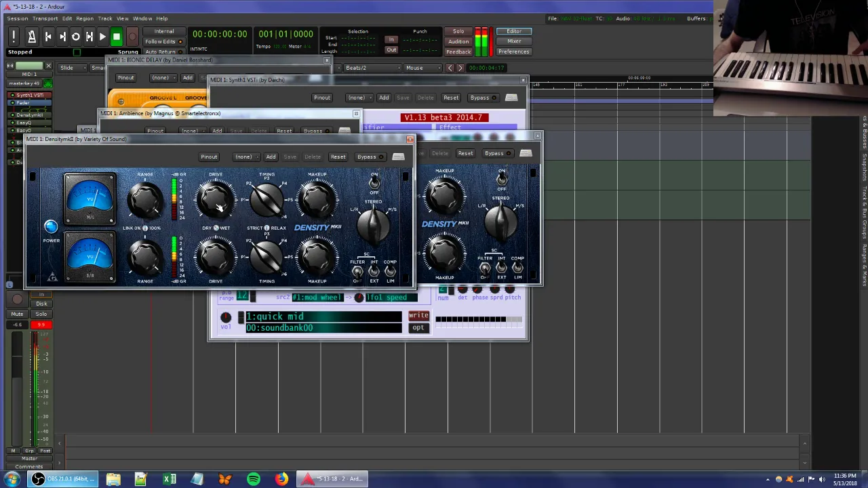This screenshot has height=488, width=868.
Task: Toggle the red record-enable transport button
Action: point(132,37)
